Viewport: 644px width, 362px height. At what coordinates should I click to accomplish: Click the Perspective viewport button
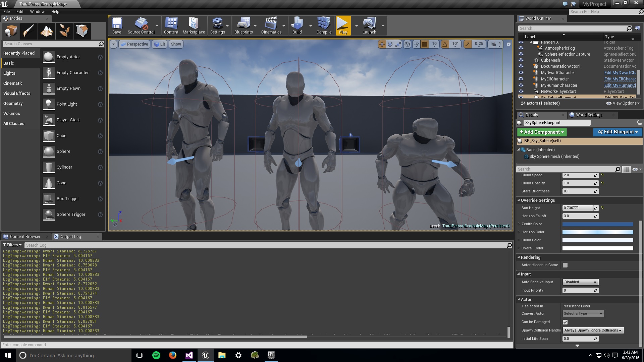click(134, 44)
